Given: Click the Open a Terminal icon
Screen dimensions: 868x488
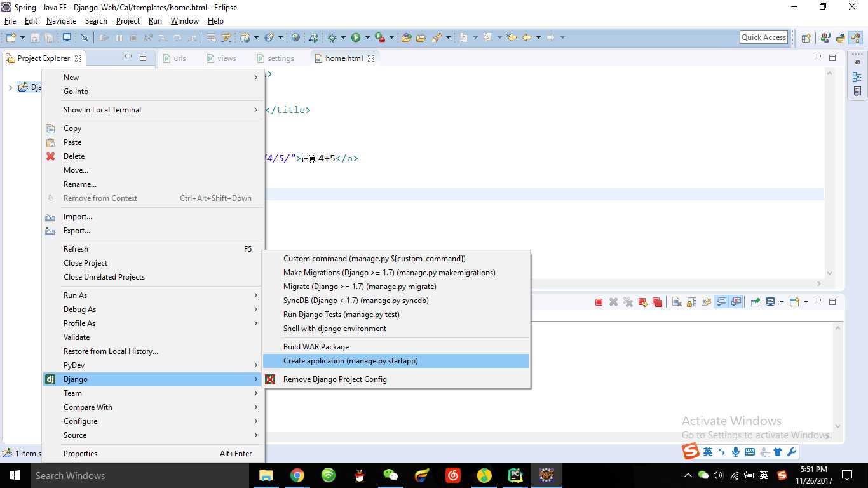Looking at the screenshot, I should [x=67, y=37].
